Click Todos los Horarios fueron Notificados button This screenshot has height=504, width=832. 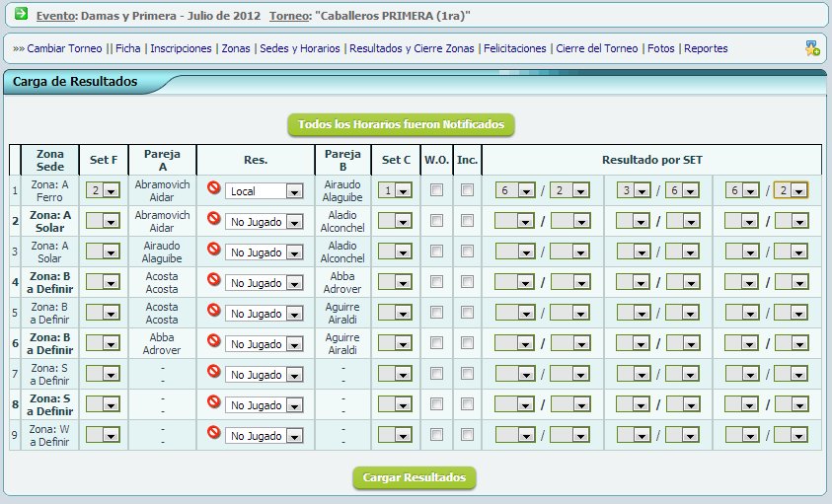401,125
